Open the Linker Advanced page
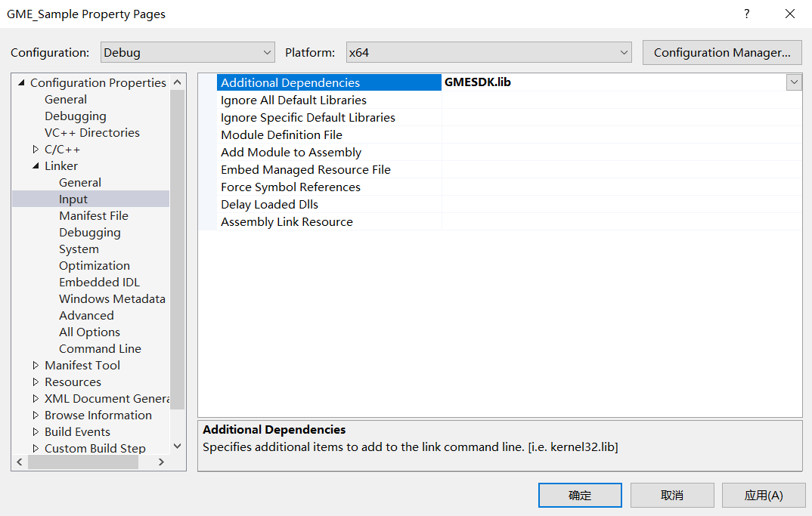This screenshot has height=516, width=812. [86, 315]
